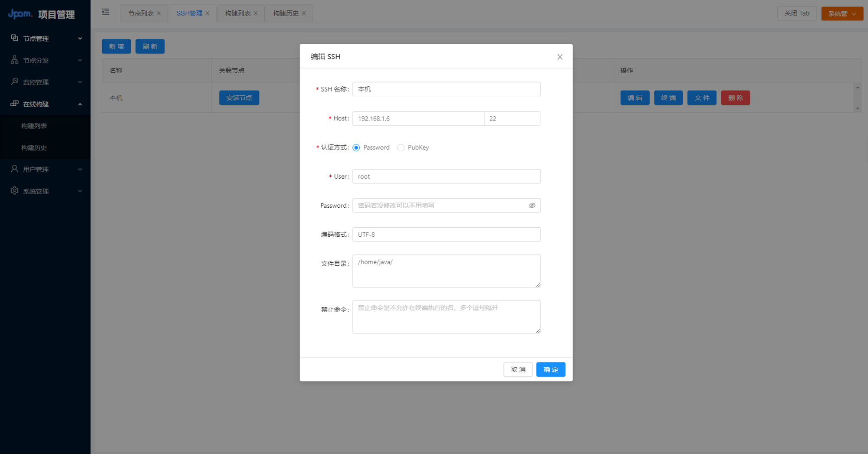This screenshot has height=454, width=868.
Task: Click the 节点管理 sidebar icon
Action: tap(14, 38)
